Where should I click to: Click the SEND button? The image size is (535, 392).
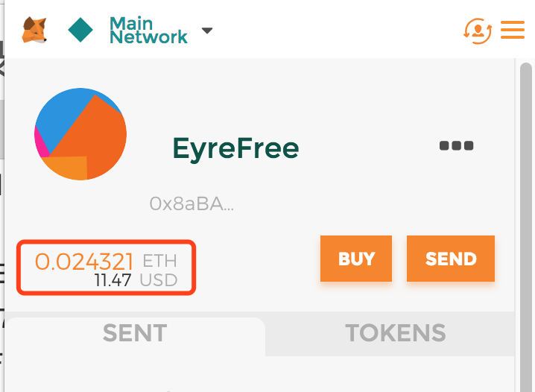click(451, 259)
